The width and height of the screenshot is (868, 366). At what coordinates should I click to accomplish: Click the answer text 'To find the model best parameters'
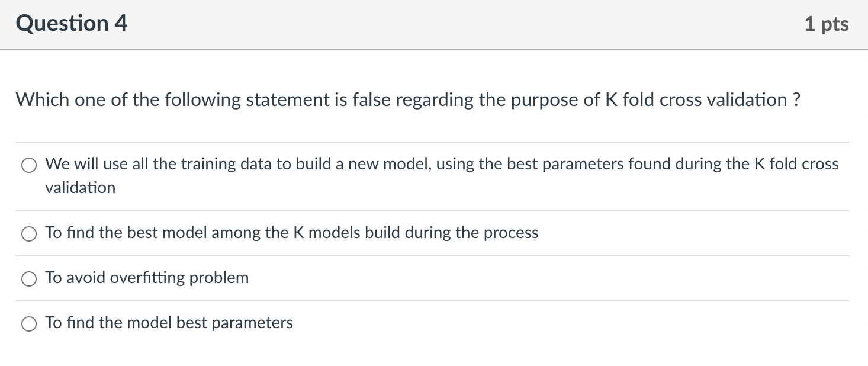[x=169, y=323]
